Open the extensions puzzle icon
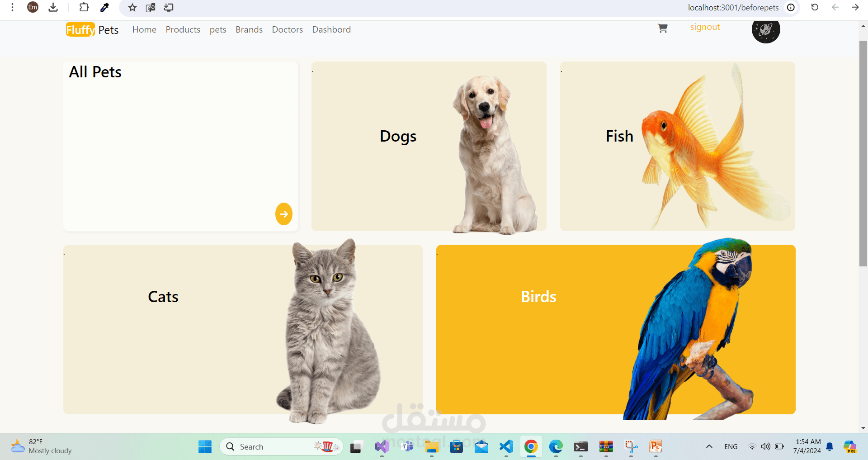 (x=84, y=7)
